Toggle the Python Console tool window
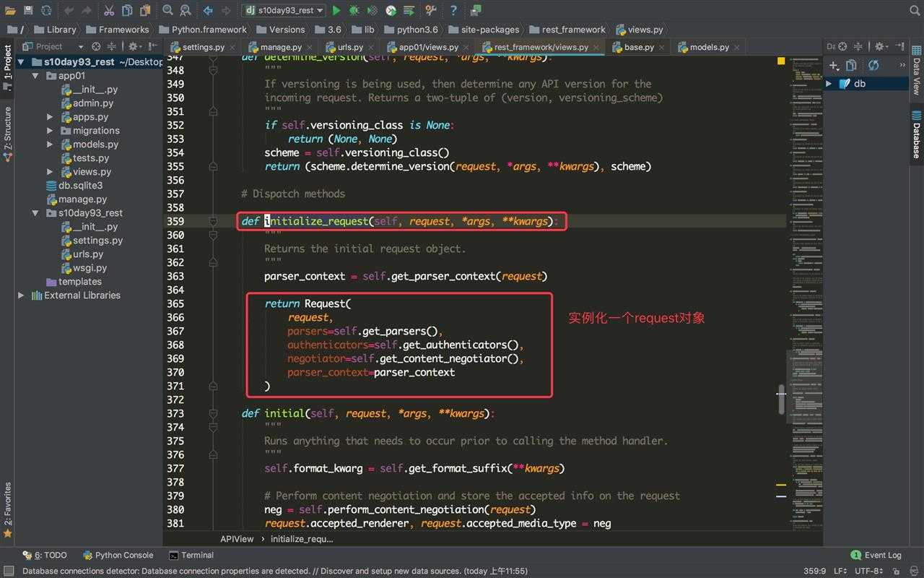The image size is (924, 578). [118, 555]
